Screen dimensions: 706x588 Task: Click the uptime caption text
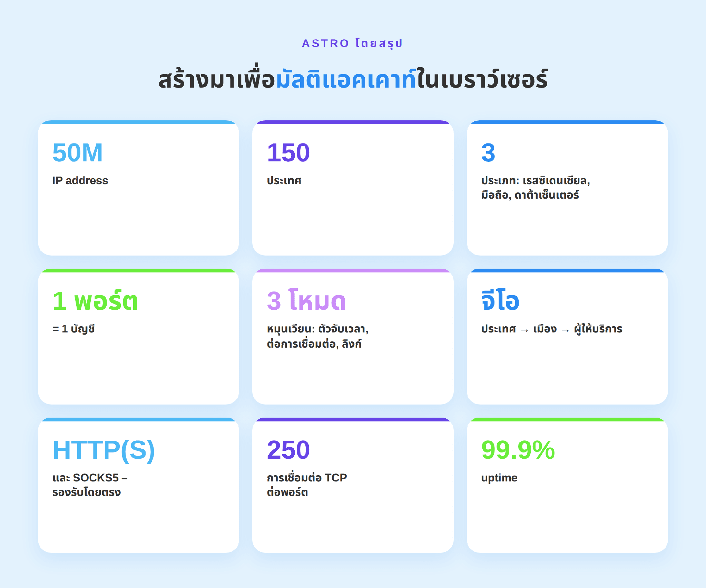(x=499, y=478)
